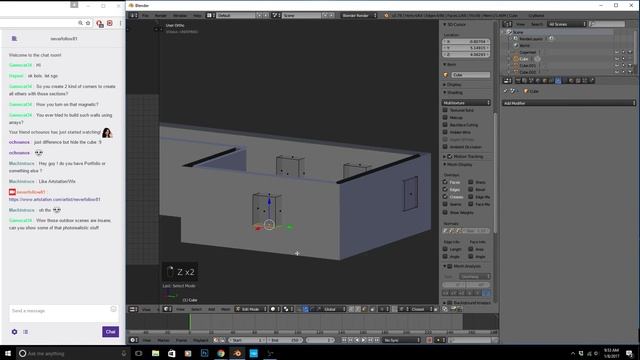Click the timeline editor type icon

133,340
